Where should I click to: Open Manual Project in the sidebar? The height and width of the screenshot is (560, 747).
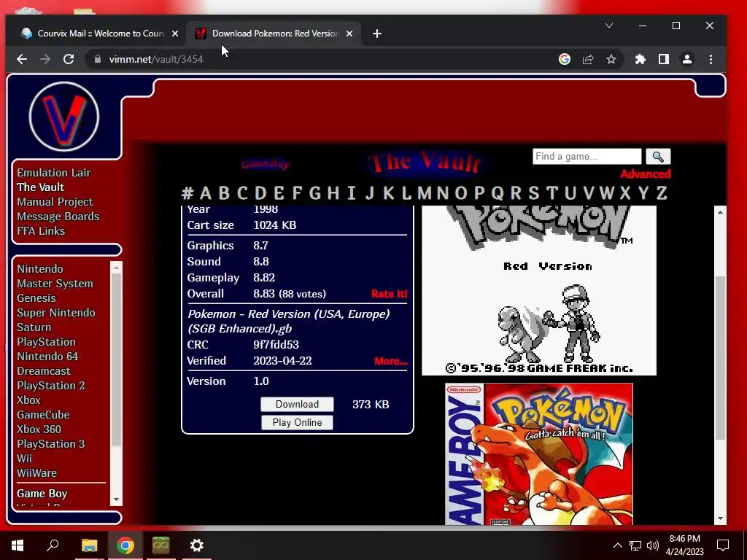click(x=55, y=202)
